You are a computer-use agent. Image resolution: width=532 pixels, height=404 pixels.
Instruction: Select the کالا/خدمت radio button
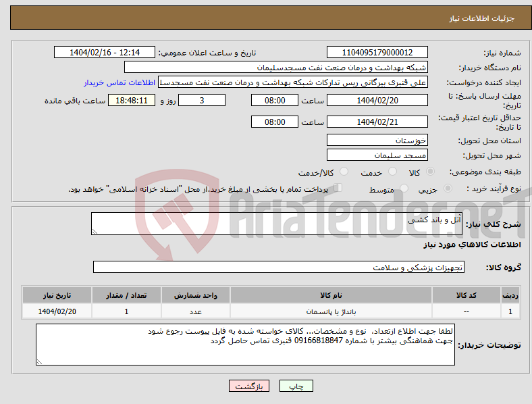(x=344, y=172)
